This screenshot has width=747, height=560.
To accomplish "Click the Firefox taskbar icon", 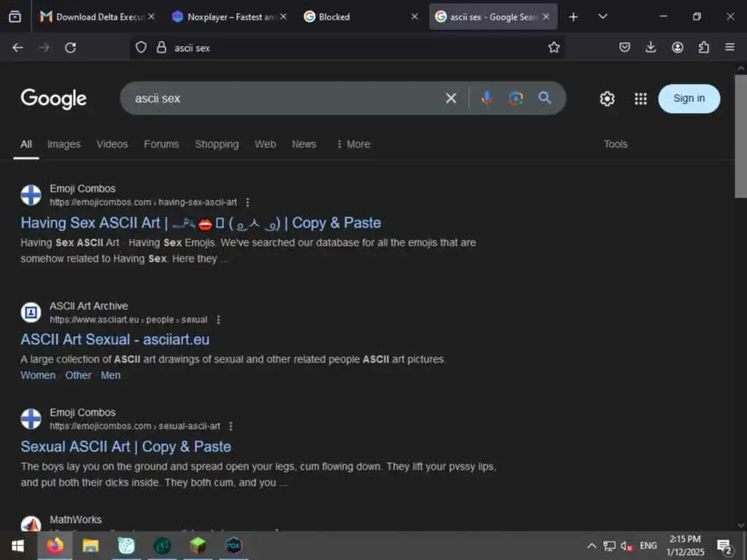I will [55, 545].
